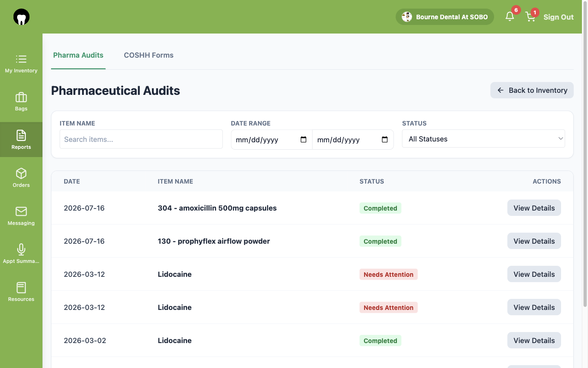Click the DATE column header
This screenshot has height=368, width=588.
[72, 181]
